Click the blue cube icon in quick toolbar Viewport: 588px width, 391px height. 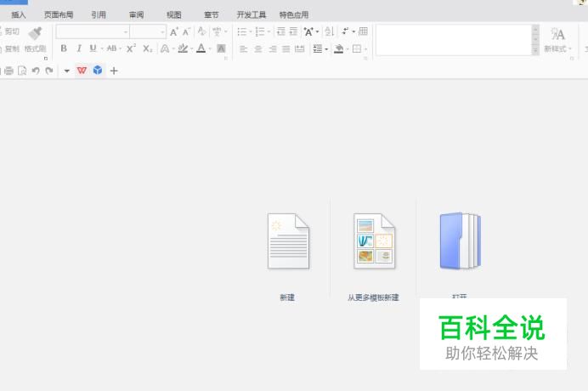(98, 71)
